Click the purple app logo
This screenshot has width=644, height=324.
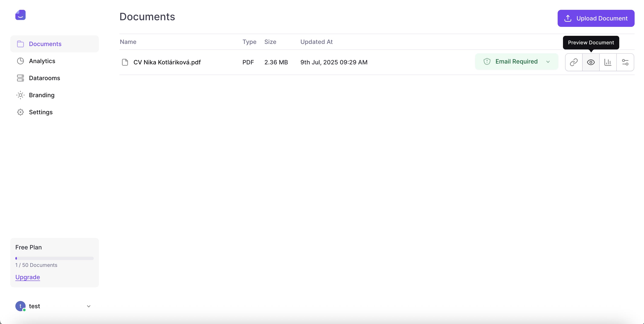pos(20,15)
